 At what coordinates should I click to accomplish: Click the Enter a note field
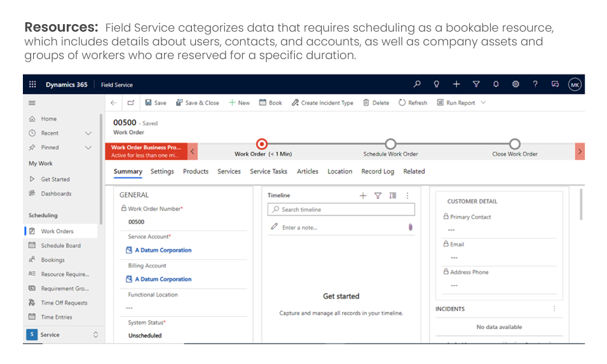[x=341, y=227]
